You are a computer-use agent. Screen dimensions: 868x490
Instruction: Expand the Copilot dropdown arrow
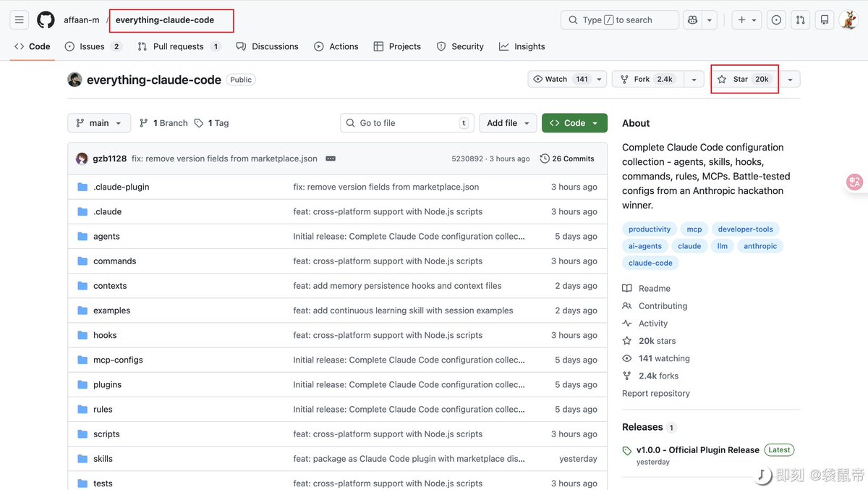[710, 20]
